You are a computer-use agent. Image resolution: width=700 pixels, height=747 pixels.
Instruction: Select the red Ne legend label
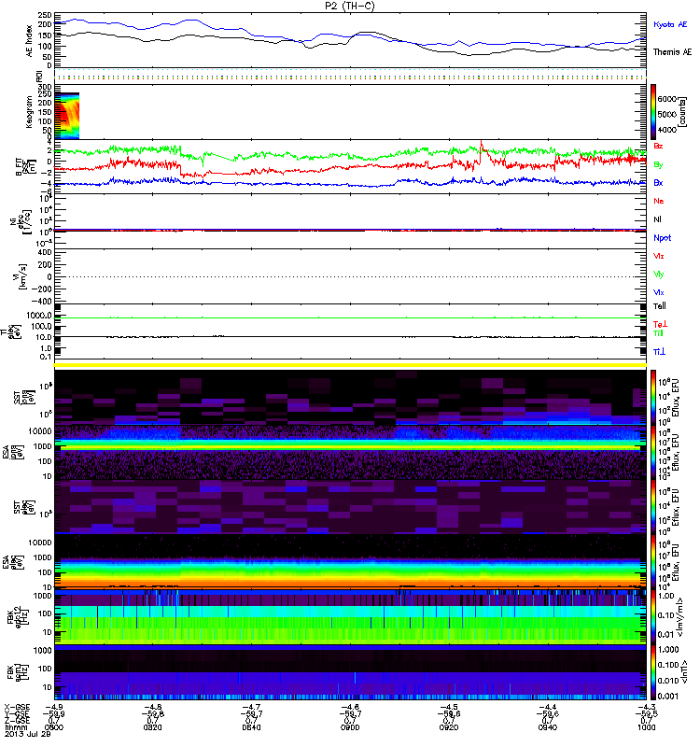tap(659, 201)
